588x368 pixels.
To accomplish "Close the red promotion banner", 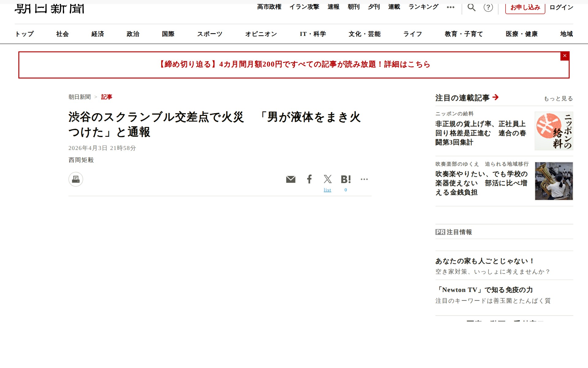I will click(565, 56).
